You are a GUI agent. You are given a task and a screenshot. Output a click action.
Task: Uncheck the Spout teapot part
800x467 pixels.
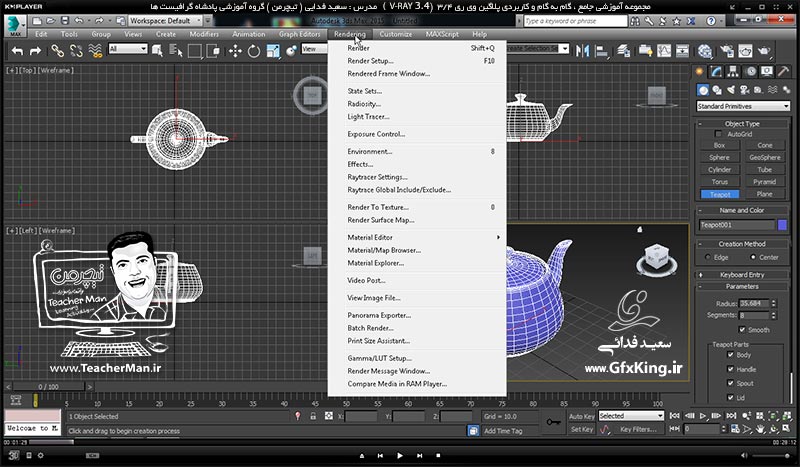[x=730, y=383]
